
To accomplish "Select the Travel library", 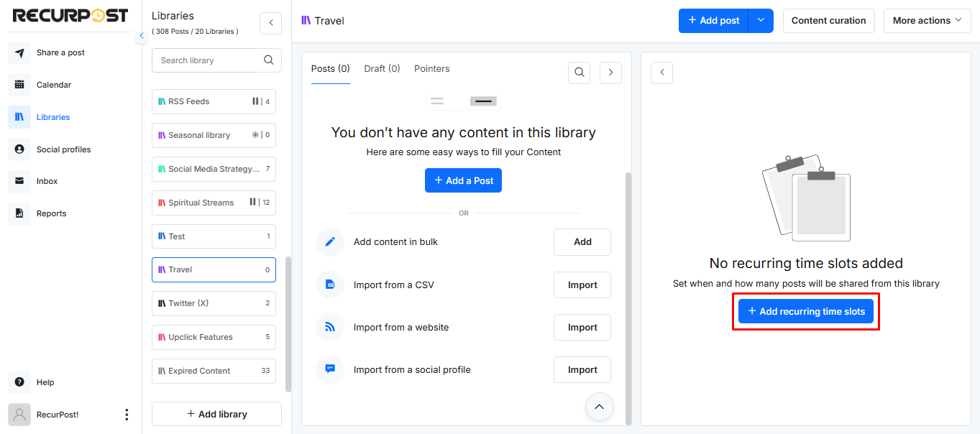I will (214, 269).
